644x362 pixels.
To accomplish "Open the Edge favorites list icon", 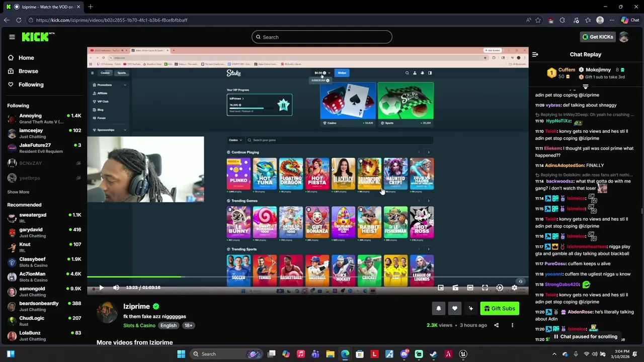I will (x=588, y=20).
